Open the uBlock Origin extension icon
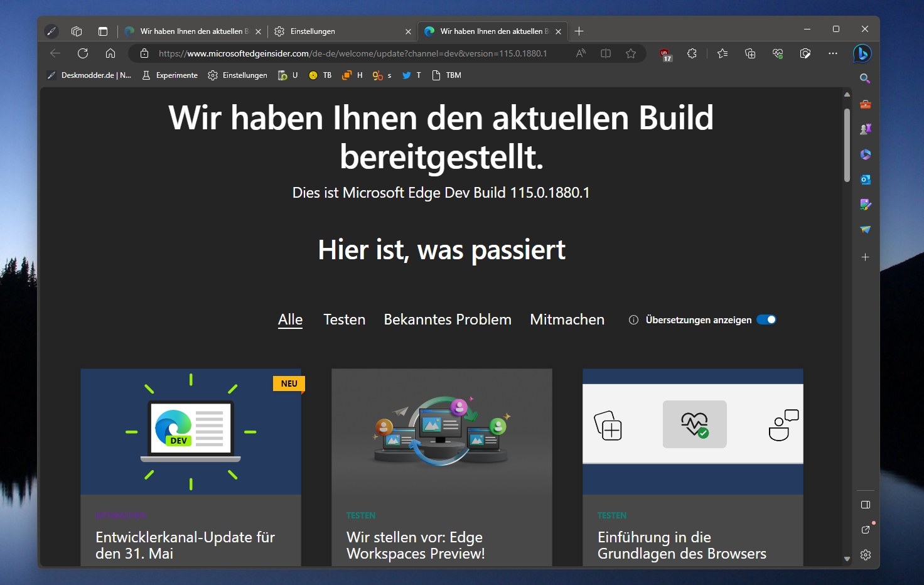924x585 pixels. click(x=665, y=55)
